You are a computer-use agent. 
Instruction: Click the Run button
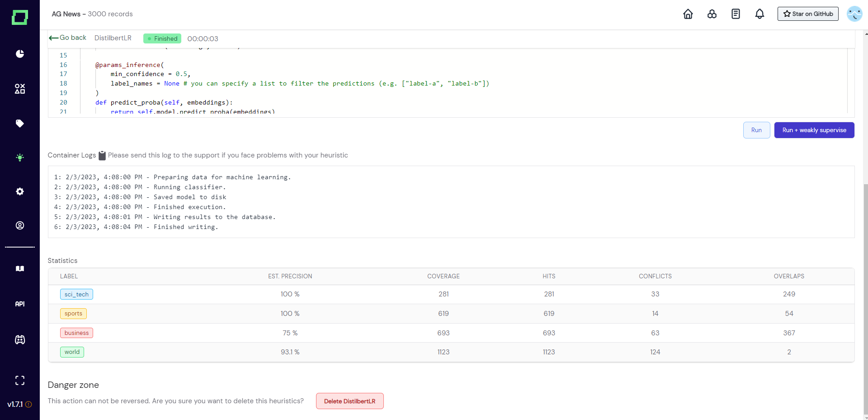pos(756,130)
